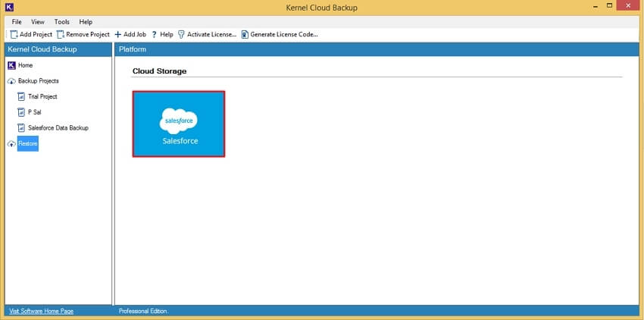
Task: Click the Activate License key icon
Action: point(181,35)
